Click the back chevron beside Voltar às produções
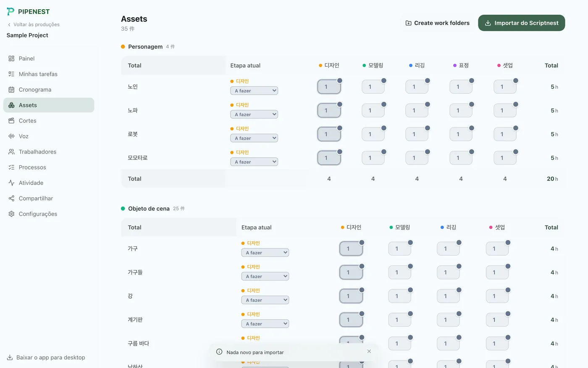588x368 pixels. point(9,25)
